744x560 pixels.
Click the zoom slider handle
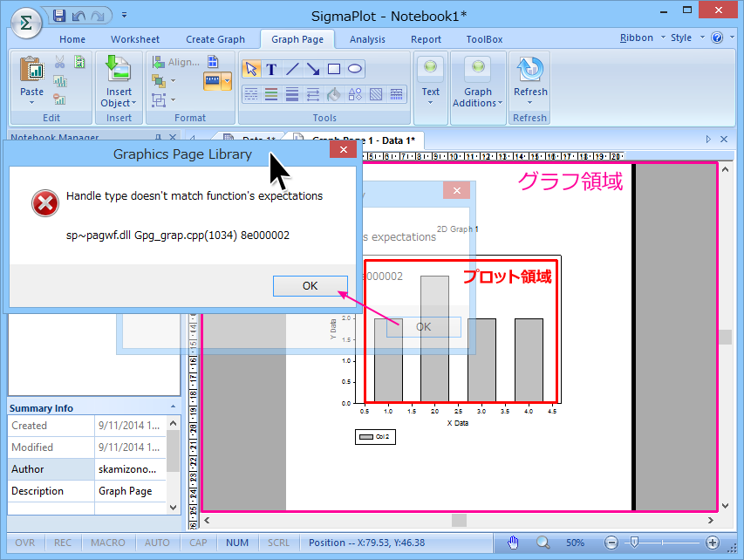click(634, 542)
